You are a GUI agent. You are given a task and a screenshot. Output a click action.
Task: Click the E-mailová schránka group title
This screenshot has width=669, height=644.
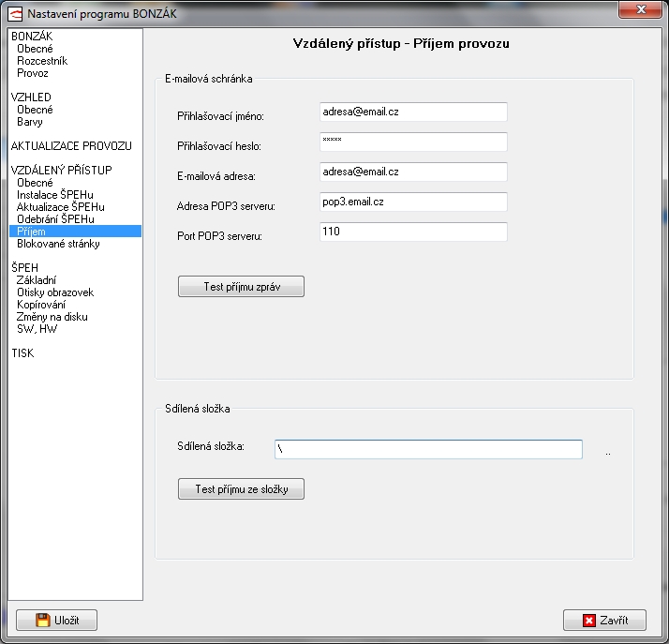(209, 79)
